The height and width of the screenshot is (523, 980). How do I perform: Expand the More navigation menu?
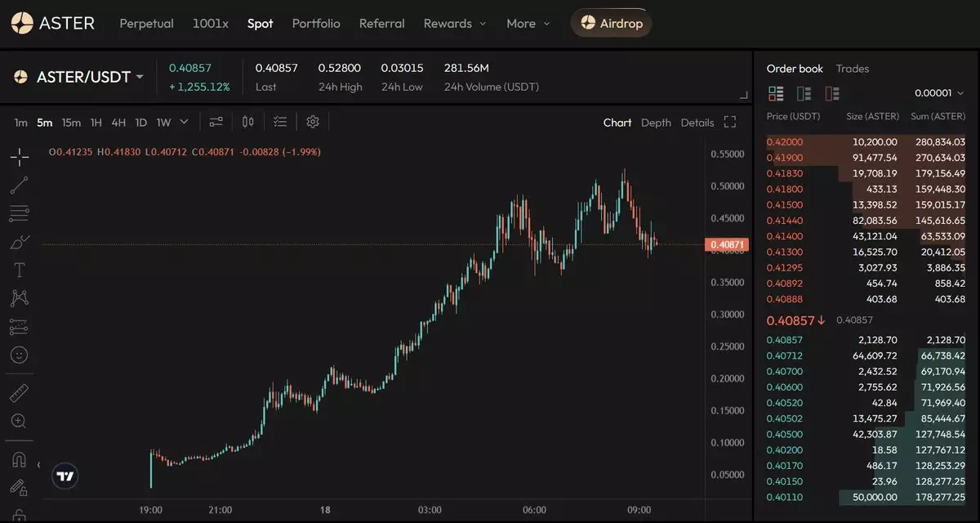pyautogui.click(x=528, y=24)
